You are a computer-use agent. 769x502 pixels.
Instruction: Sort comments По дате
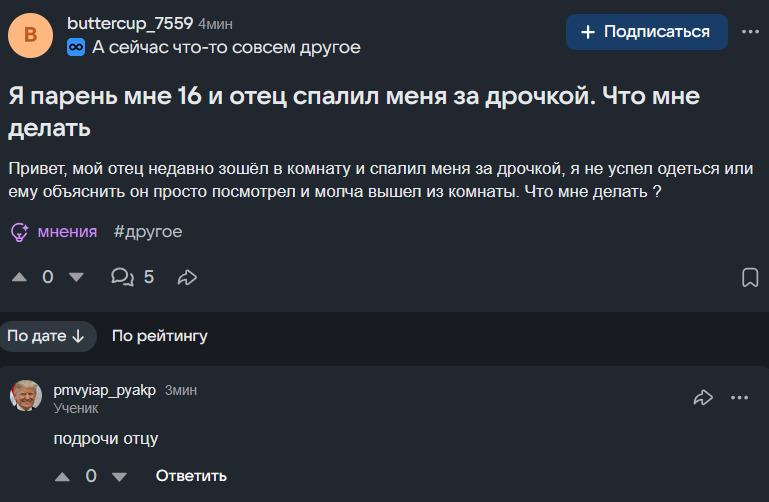click(47, 336)
